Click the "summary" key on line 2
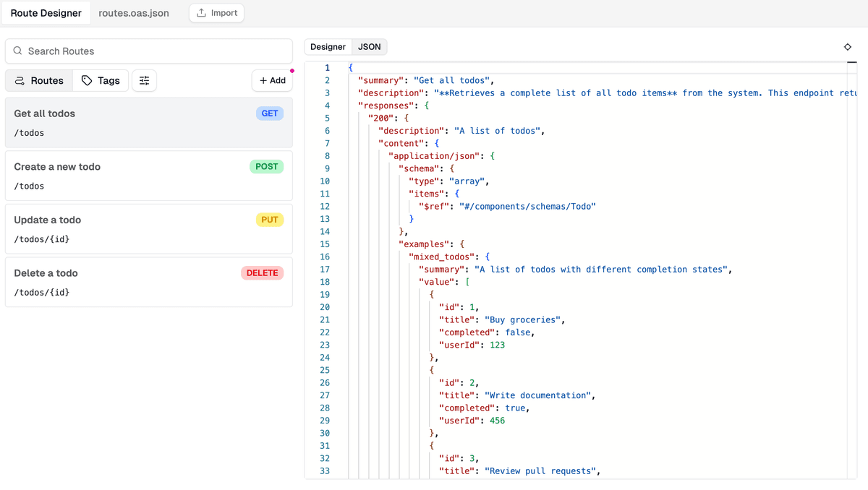This screenshot has width=868, height=490. [381, 80]
